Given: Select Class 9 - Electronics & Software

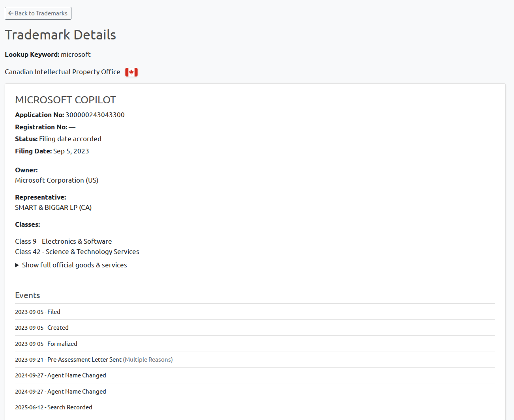Looking at the screenshot, I should click(x=63, y=241).
